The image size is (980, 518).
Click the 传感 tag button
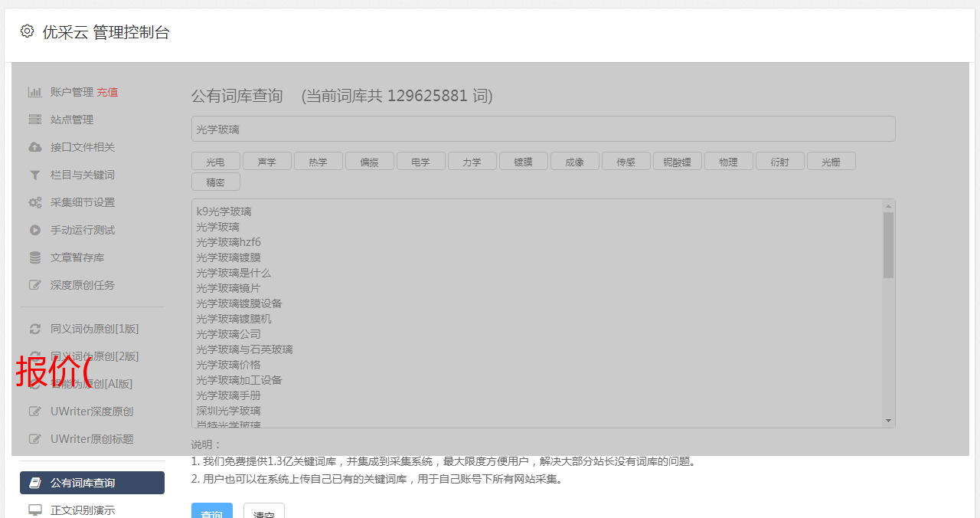[626, 161]
